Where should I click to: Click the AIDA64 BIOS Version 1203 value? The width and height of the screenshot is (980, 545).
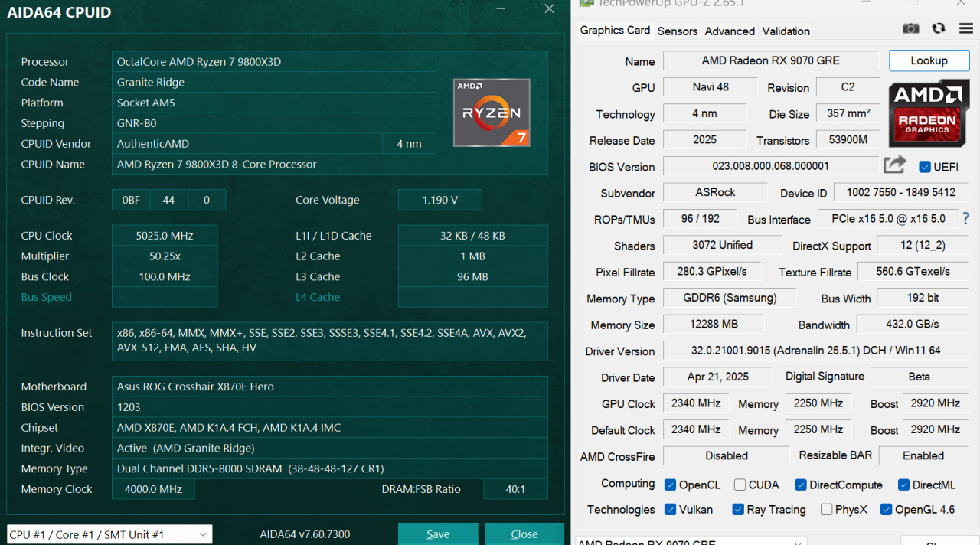coord(329,407)
